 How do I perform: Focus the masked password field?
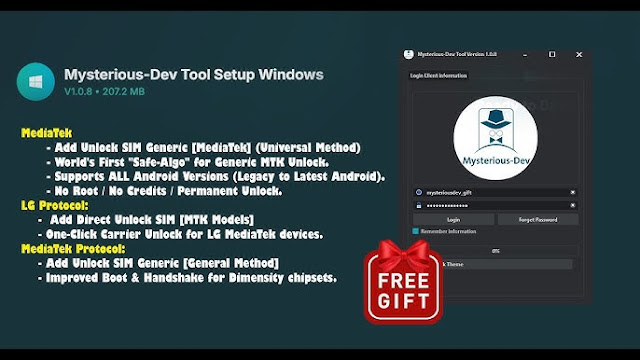pyautogui.click(x=496, y=205)
